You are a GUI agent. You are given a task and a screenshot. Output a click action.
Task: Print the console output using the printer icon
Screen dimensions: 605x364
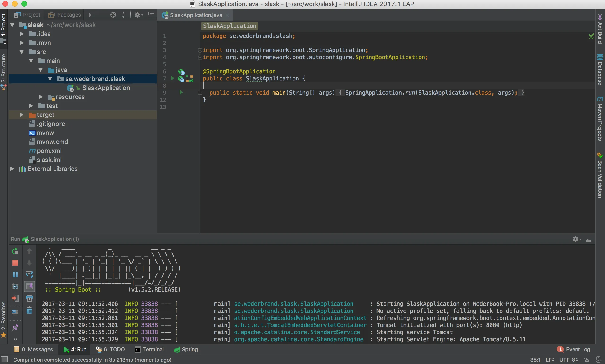point(29,298)
